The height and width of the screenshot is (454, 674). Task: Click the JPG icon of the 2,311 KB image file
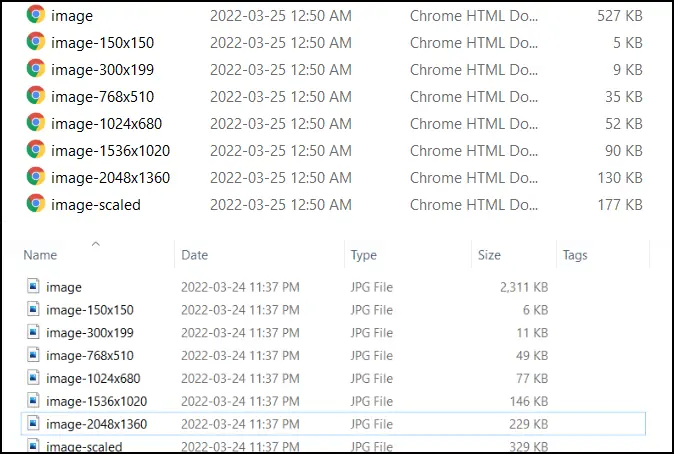33,287
